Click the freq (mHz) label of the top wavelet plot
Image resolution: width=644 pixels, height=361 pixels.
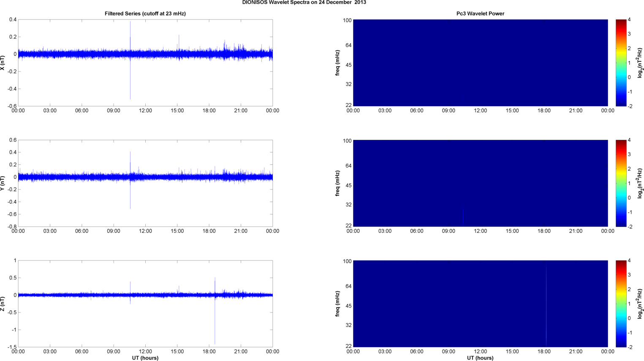(x=338, y=63)
